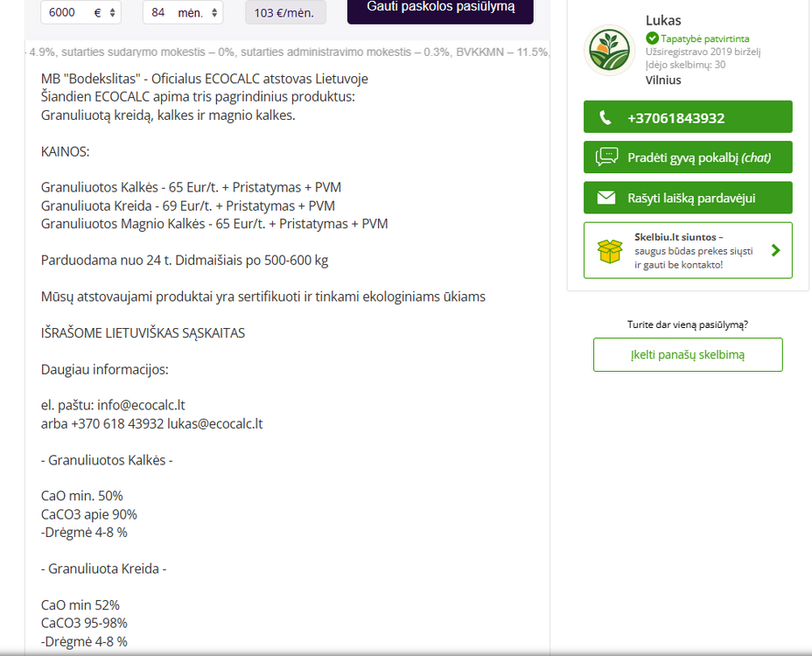Viewport: 812px width, 656px height.
Task: Click the phone handset icon
Action: click(605, 117)
